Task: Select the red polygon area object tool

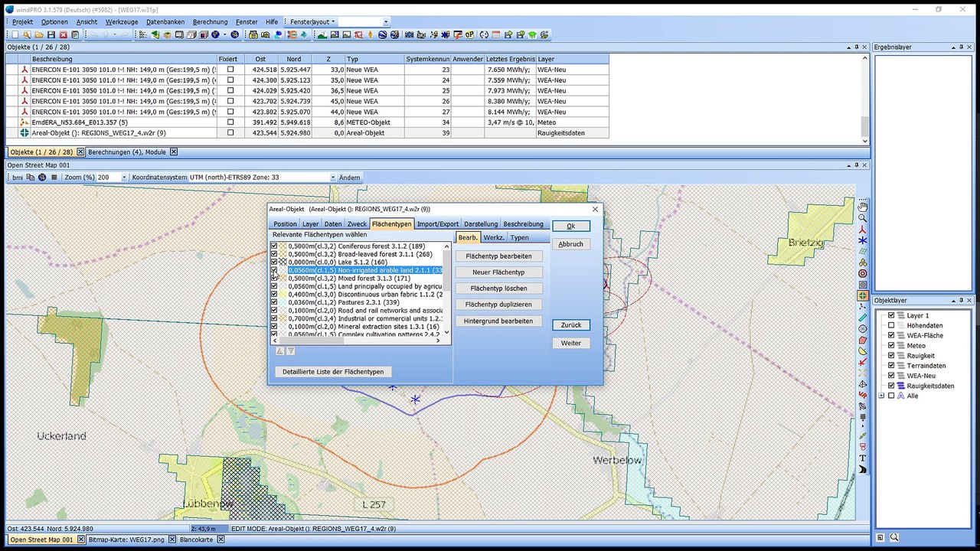Action: (863, 340)
